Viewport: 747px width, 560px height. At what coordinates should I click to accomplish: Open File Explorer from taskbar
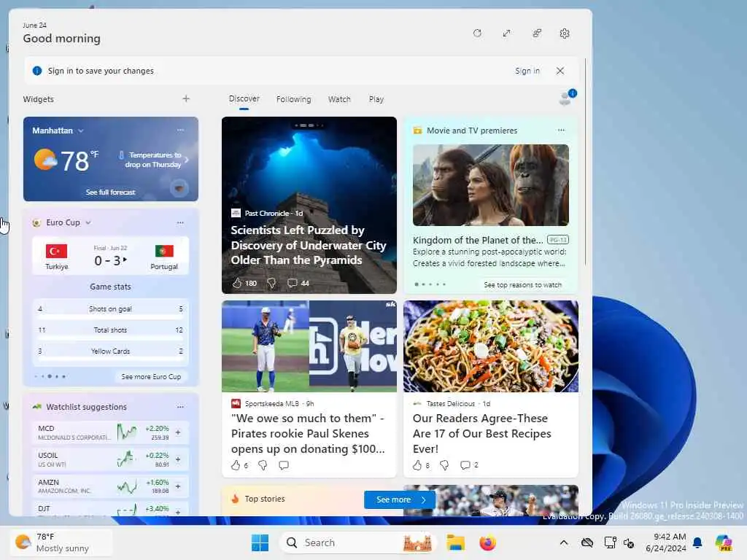pos(455,542)
